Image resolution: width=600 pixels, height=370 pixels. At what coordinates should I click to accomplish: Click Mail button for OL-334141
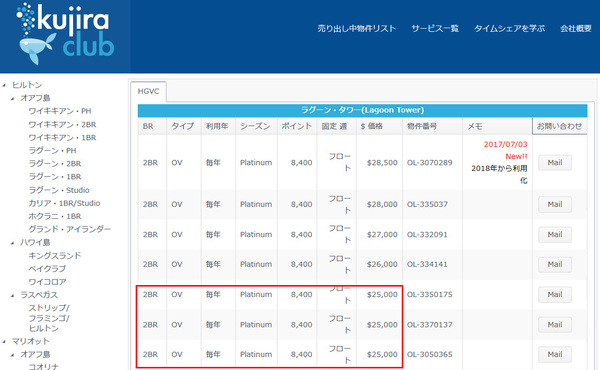[x=555, y=264]
